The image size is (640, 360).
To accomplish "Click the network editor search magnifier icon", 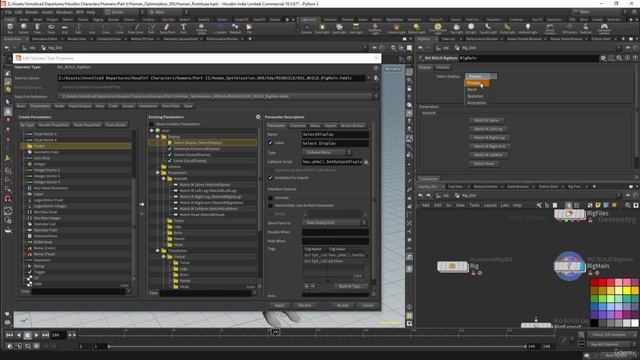I will [628, 205].
